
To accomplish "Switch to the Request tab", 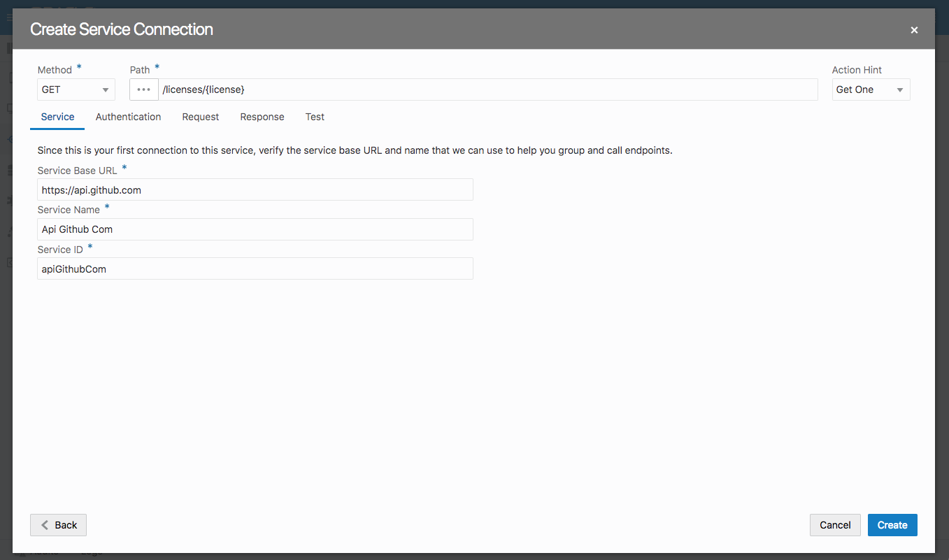I will pos(200,117).
